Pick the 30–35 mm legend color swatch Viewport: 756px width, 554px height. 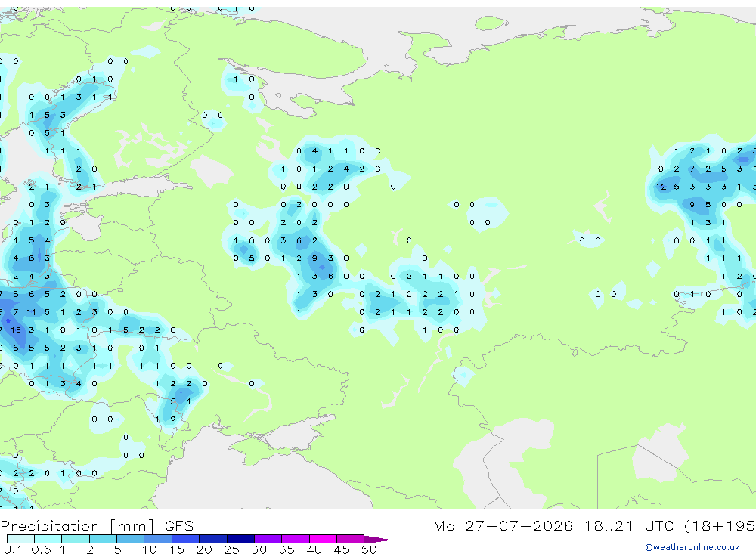coord(268,539)
